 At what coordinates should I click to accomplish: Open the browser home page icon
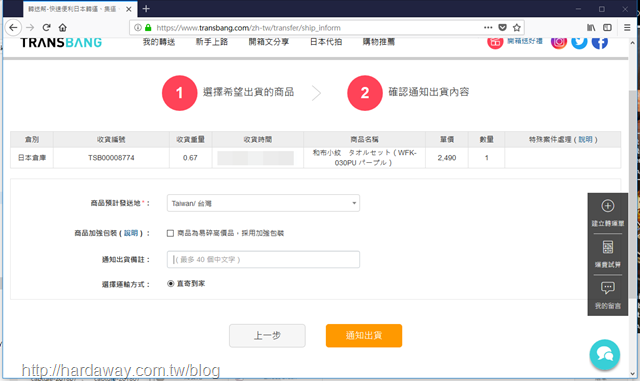[x=62, y=27]
